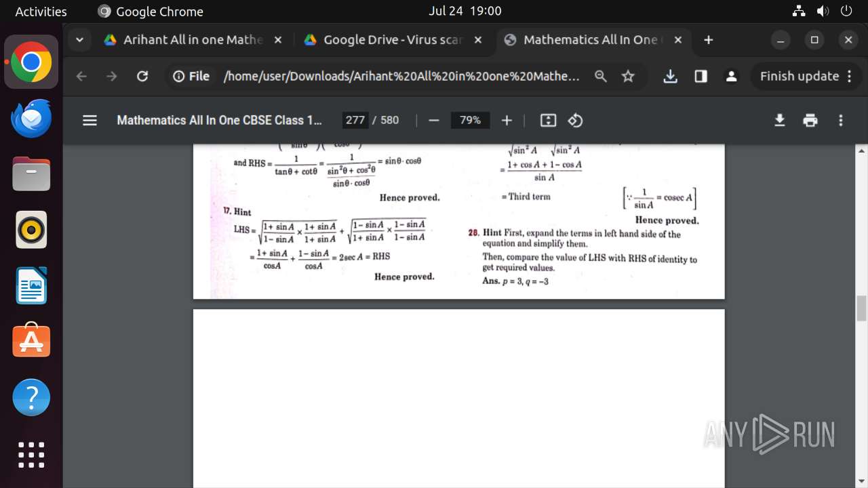
Task: Expand the tab search dropdown
Action: tap(79, 40)
